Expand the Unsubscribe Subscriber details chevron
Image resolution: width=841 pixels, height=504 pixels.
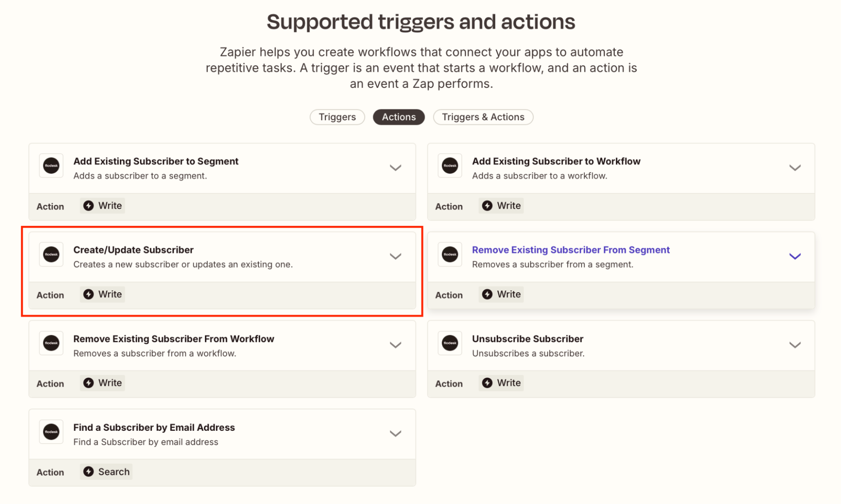(x=794, y=345)
